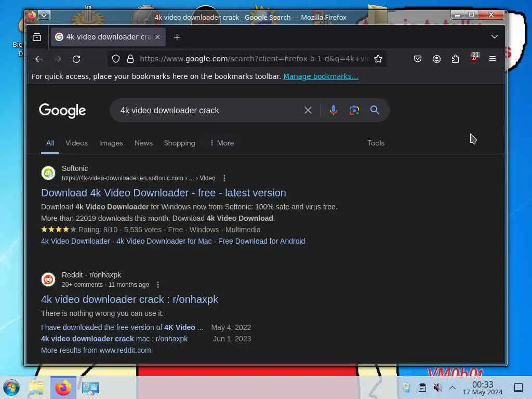This screenshot has height=399, width=532.
Task: Unmute the volume tray icon
Action: tap(437, 388)
